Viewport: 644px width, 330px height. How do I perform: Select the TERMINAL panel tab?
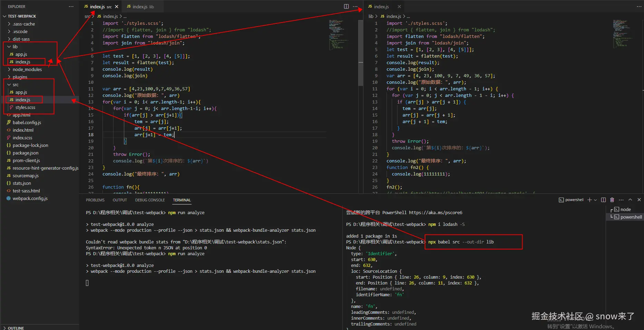point(182,200)
